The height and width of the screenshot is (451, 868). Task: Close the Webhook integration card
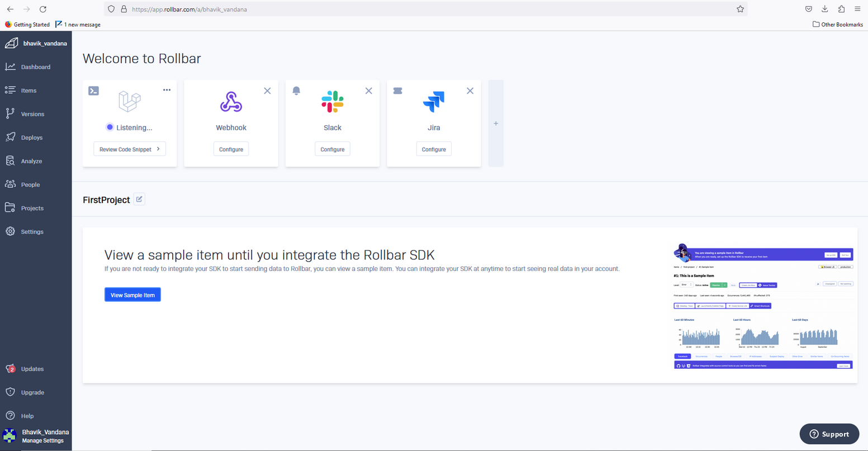(267, 91)
